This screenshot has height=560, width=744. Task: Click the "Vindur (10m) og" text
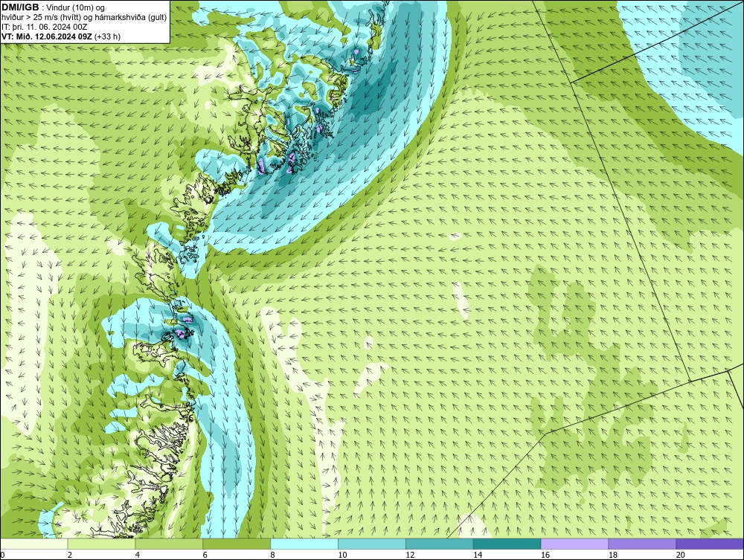pyautogui.click(x=75, y=8)
